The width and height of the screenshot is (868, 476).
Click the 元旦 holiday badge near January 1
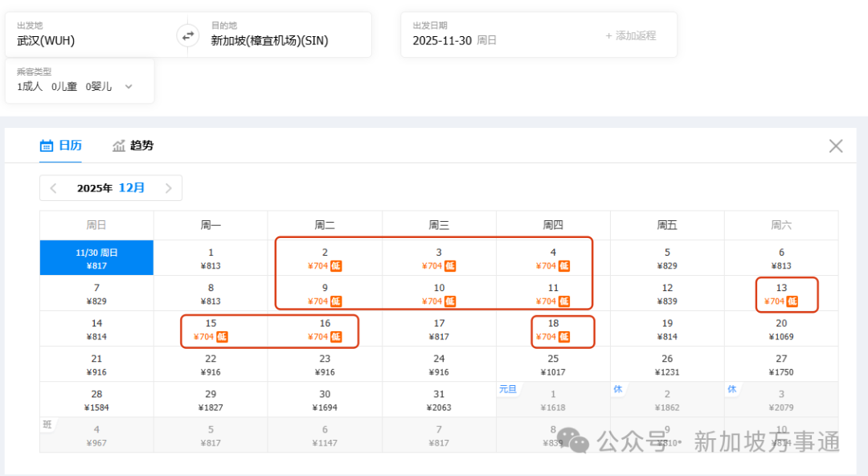coord(508,389)
